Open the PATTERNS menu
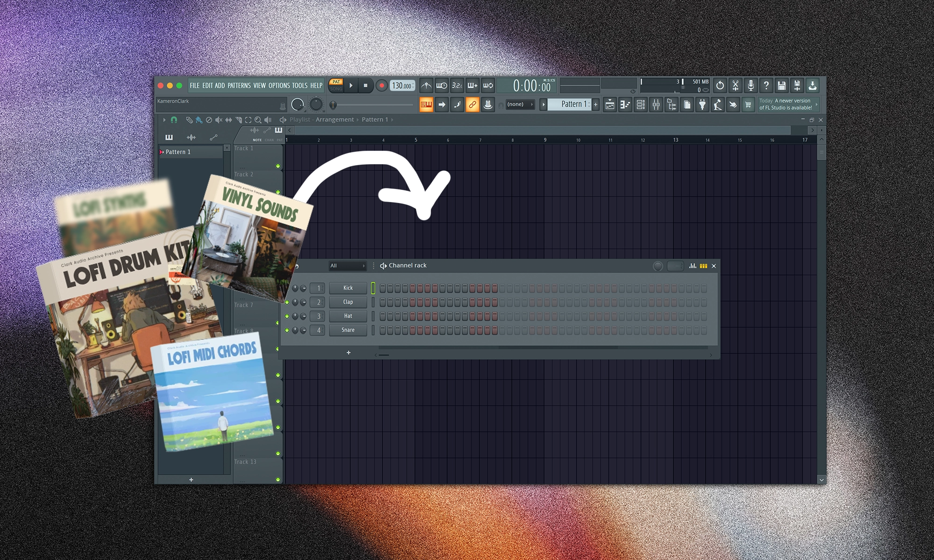Image resolution: width=934 pixels, height=560 pixels. (239, 85)
